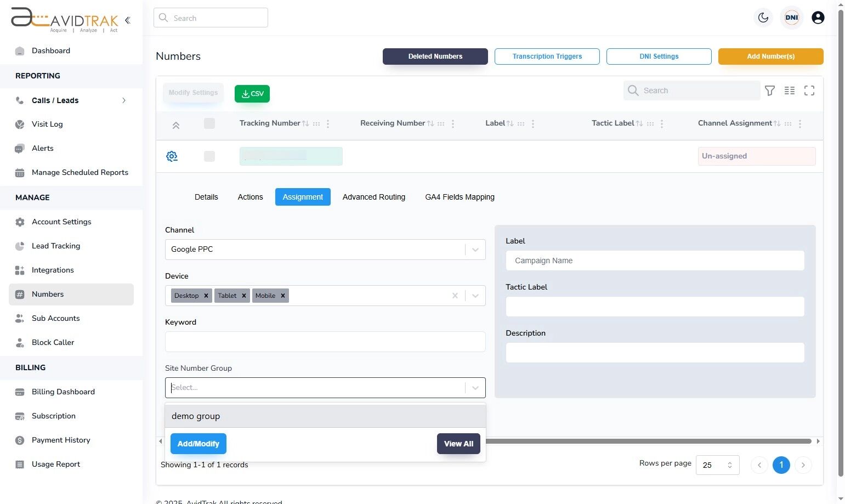Click the DNI badge in the header
Screen dimensions: 845x504
point(791,17)
